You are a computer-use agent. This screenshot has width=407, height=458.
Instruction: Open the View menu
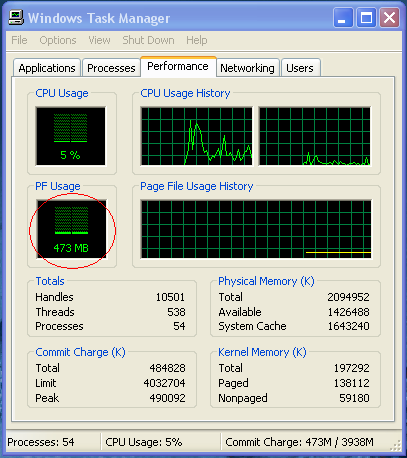coord(99,40)
